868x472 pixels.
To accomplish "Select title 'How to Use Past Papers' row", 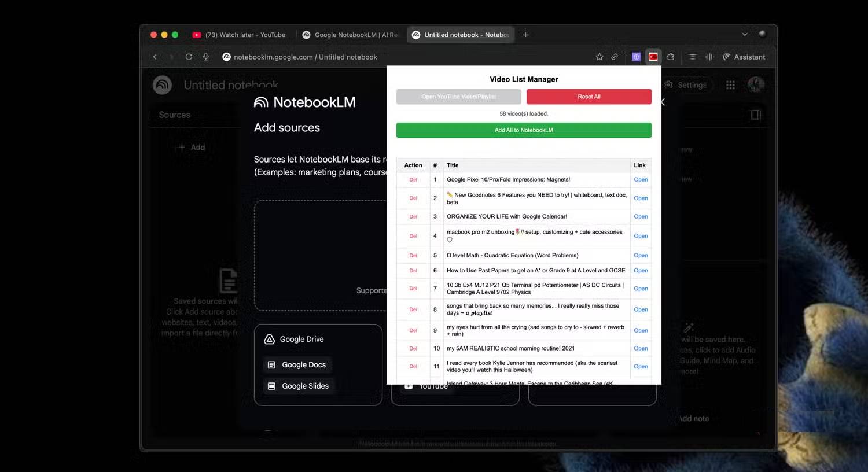I will [x=536, y=271].
